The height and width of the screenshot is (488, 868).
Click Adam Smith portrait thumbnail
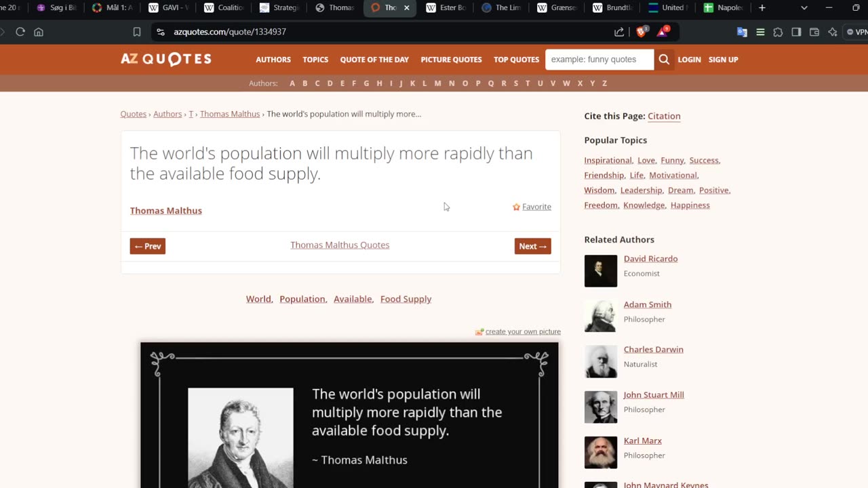coord(601,317)
